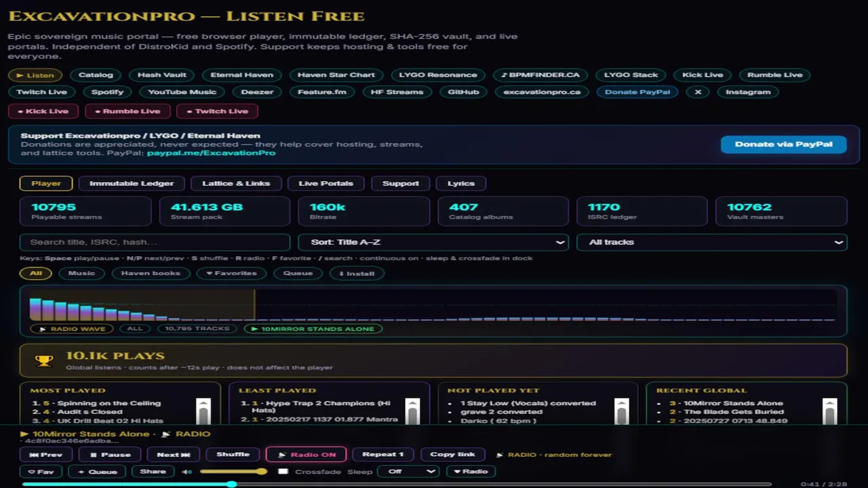Open the paypal.me/ExcavationPro link

pyautogui.click(x=212, y=152)
